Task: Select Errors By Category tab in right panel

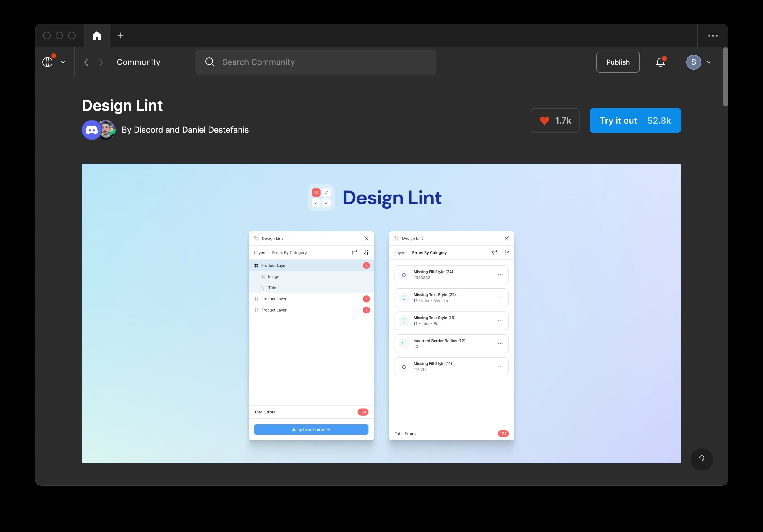Action: click(x=429, y=253)
